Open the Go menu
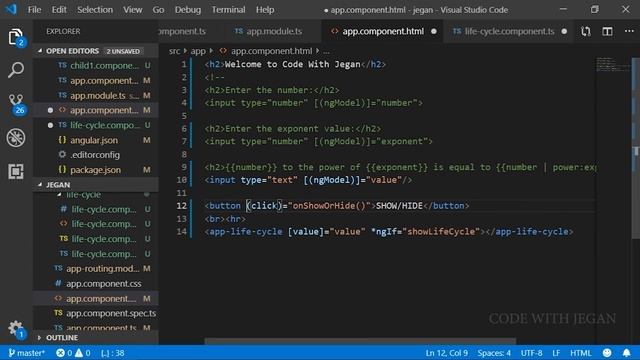 pyautogui.click(x=158, y=9)
